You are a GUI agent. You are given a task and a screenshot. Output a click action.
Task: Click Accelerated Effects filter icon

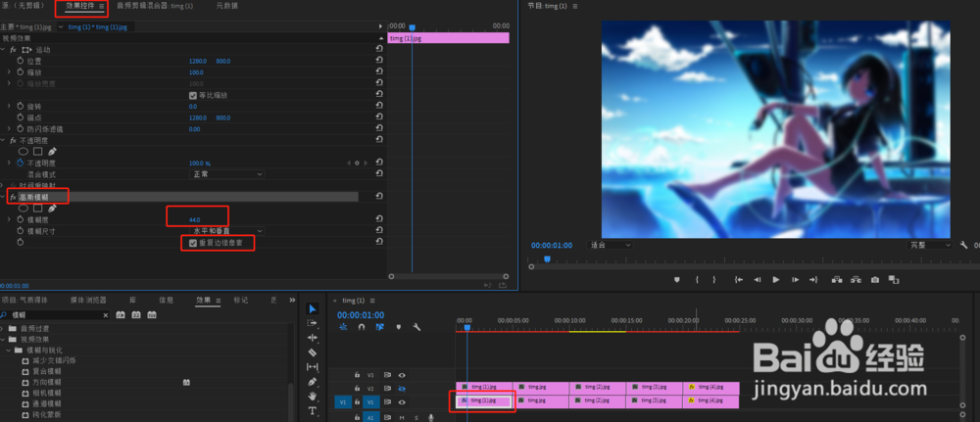coord(122,315)
